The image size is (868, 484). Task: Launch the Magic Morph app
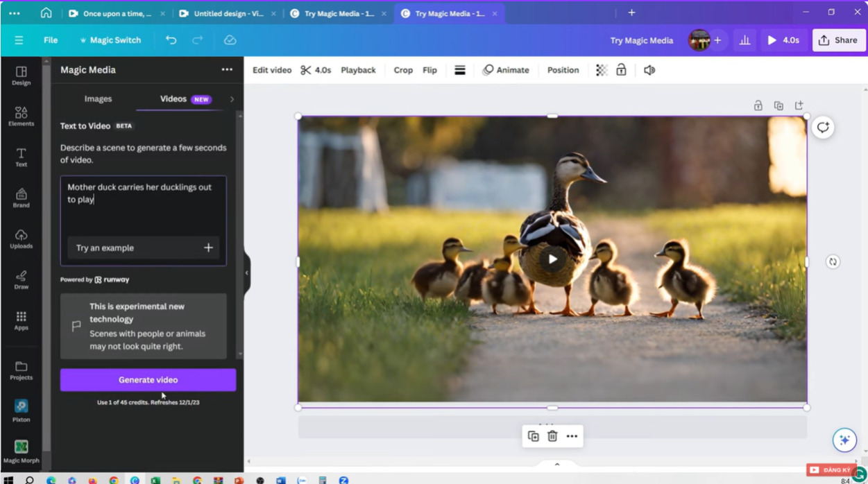pos(21,451)
